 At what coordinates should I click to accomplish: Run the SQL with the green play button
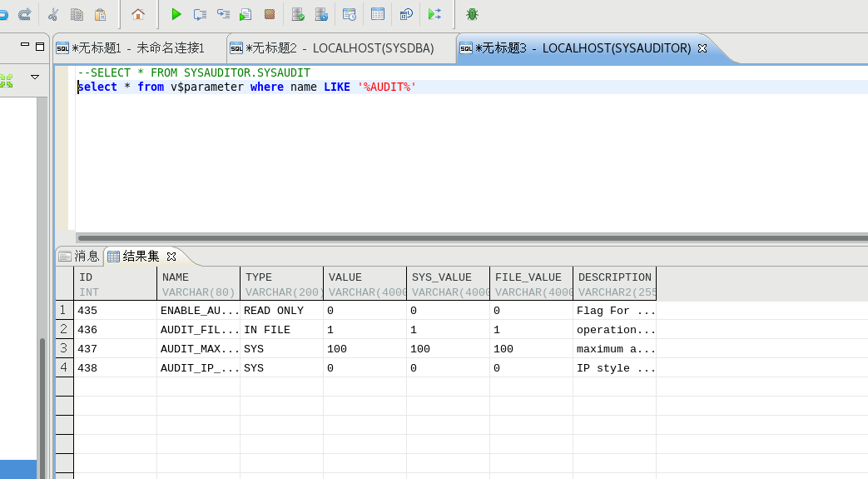176,14
